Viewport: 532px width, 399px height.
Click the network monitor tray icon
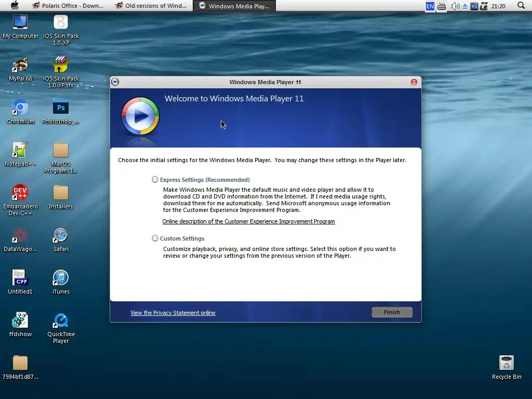click(474, 6)
